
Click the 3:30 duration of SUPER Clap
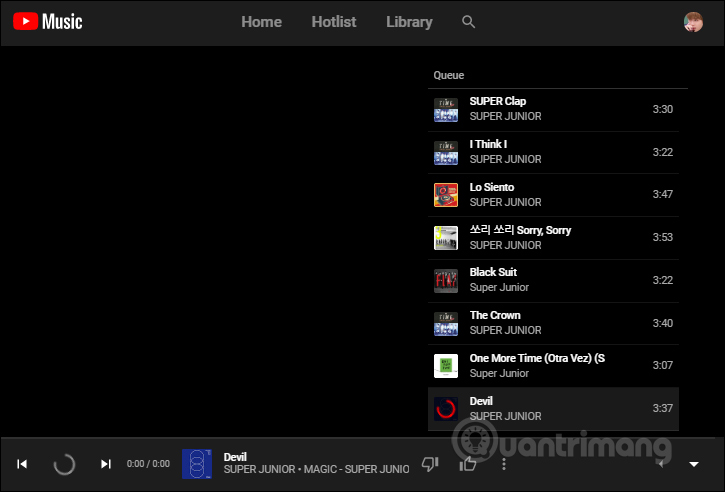pos(663,109)
